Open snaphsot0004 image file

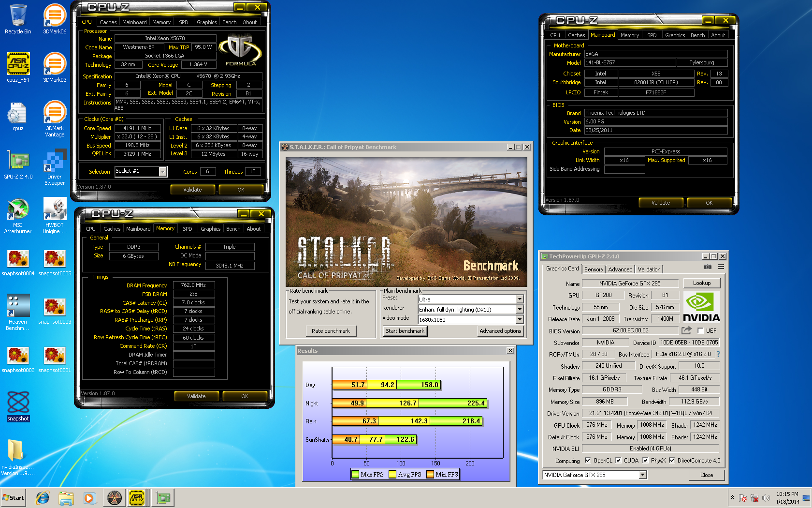point(18,263)
